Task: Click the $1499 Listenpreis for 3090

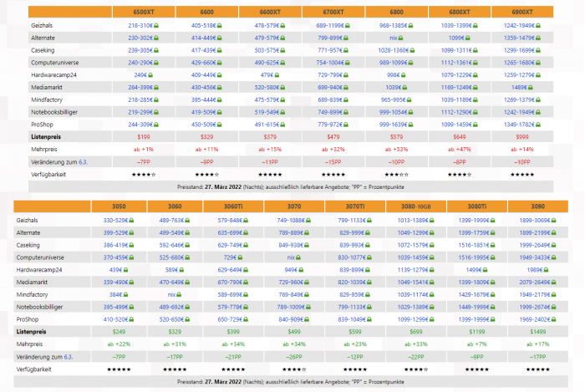Action: [x=538, y=332]
